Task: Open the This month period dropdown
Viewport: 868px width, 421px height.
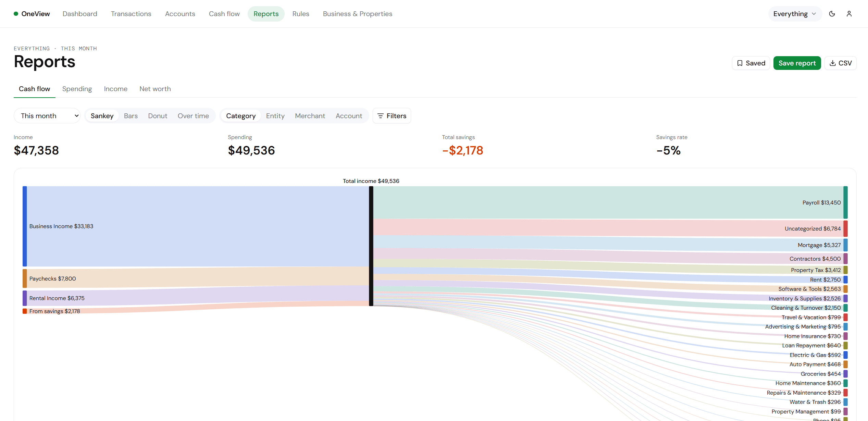Action: (x=47, y=116)
